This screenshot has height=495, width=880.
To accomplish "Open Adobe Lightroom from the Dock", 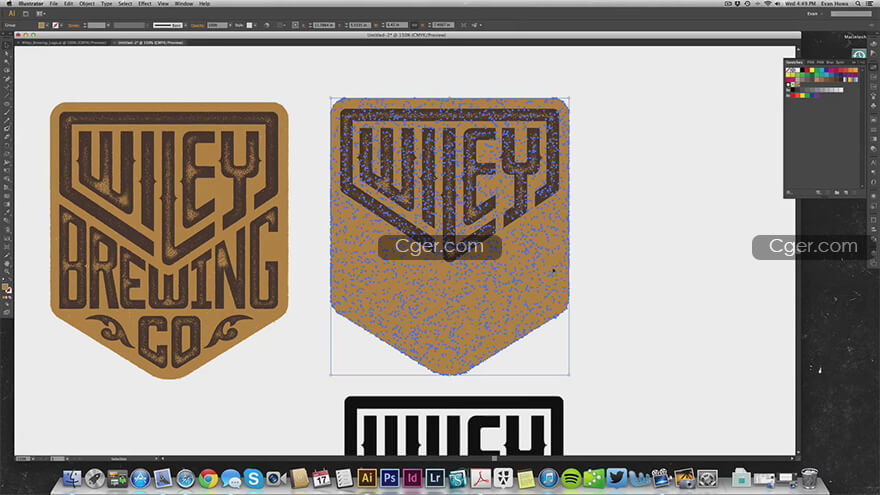I will [435, 478].
